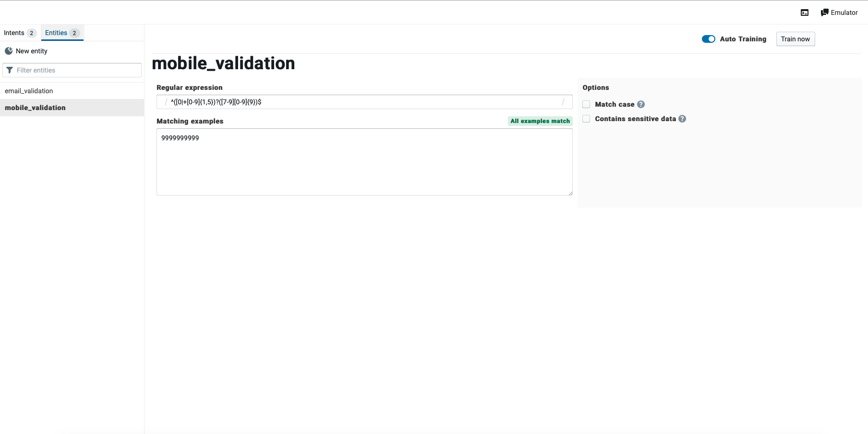Enable the Match case checkbox
The width and height of the screenshot is (868, 434).
click(586, 104)
